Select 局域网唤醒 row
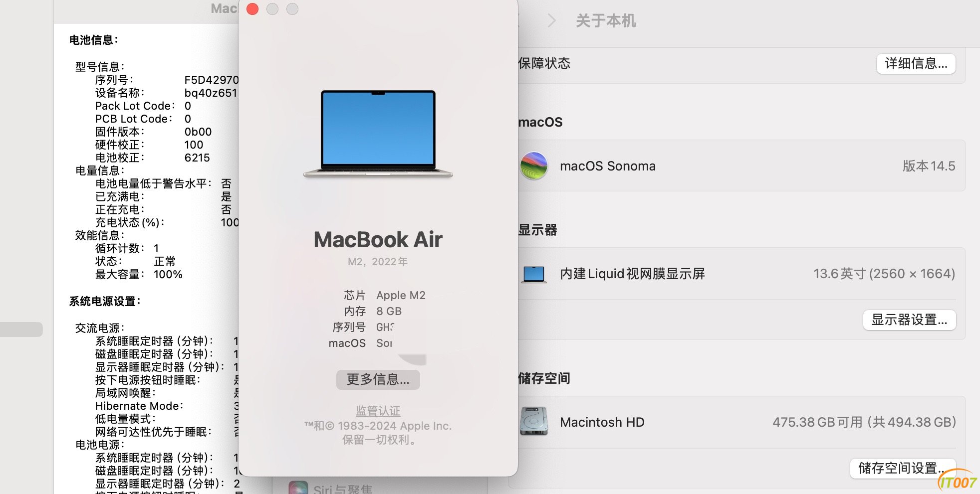980x494 pixels. pyautogui.click(x=167, y=393)
